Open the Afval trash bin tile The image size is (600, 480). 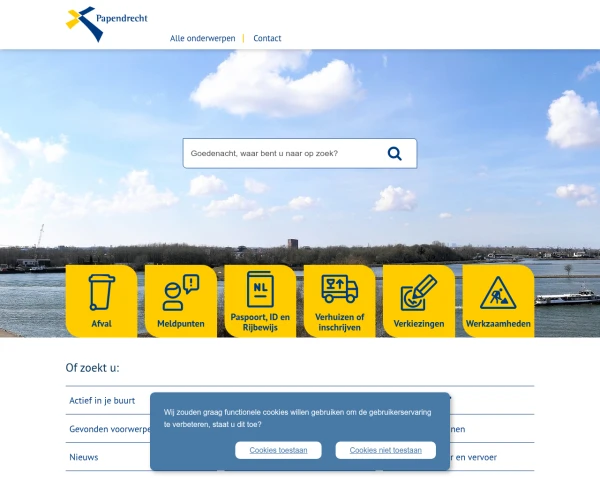coord(101,301)
